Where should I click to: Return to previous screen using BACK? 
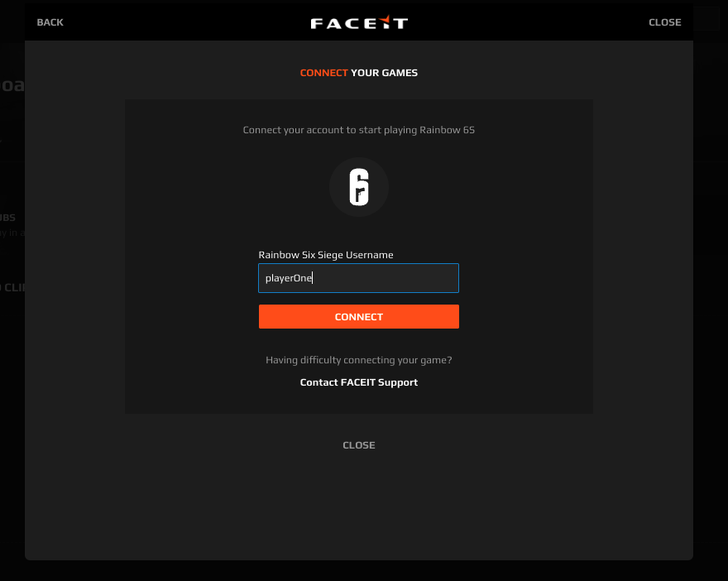(x=50, y=22)
